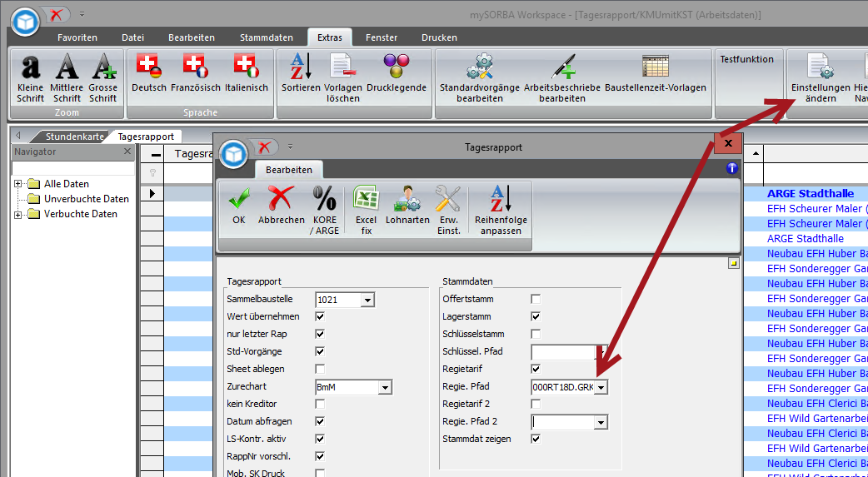Click Reihenfolge anpassen sort icon
Image resolution: width=868 pixels, height=477 pixels.
point(501,200)
